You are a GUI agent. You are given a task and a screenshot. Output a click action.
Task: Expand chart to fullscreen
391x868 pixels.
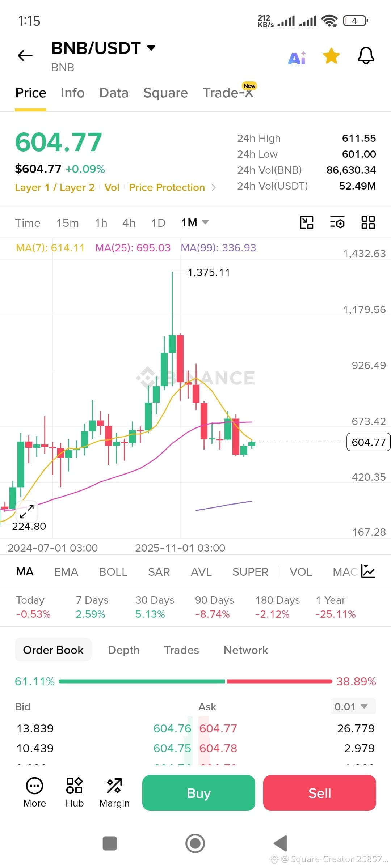[x=27, y=511]
